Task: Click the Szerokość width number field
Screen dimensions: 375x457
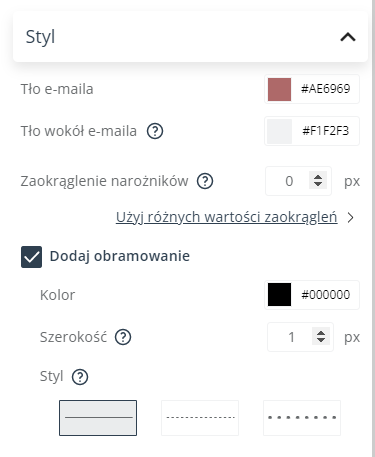Action: point(300,337)
